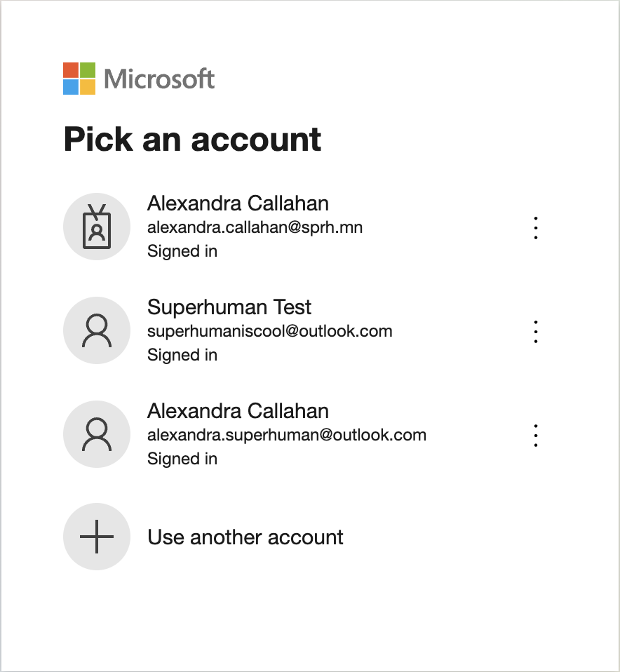Select the Superhuman Test account name
The height and width of the screenshot is (672, 620).
pyautogui.click(x=229, y=307)
